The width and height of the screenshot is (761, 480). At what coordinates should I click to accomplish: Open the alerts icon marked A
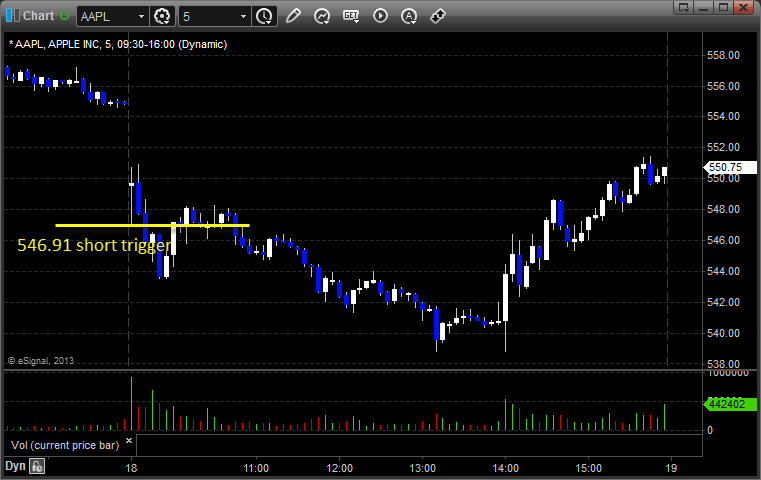click(x=409, y=17)
